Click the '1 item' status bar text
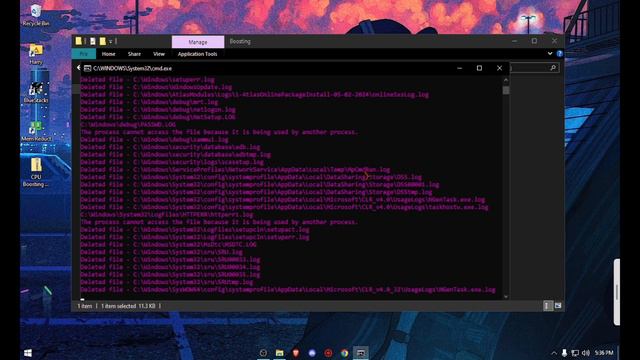This screenshot has width=640, height=360. pos(84,306)
